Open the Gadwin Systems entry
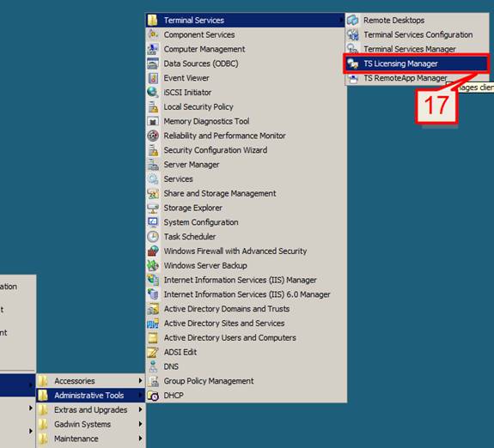The height and width of the screenshot is (448, 494). (x=91, y=424)
